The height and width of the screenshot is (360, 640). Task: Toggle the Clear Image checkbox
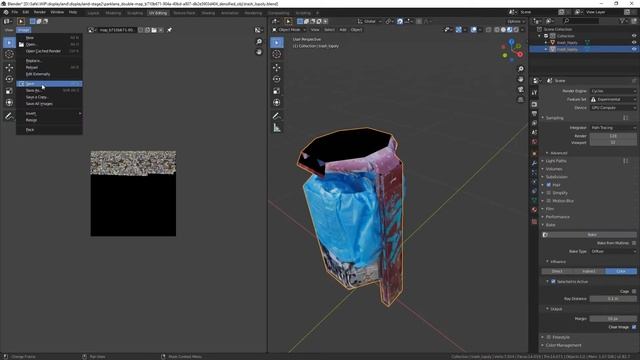(634, 327)
